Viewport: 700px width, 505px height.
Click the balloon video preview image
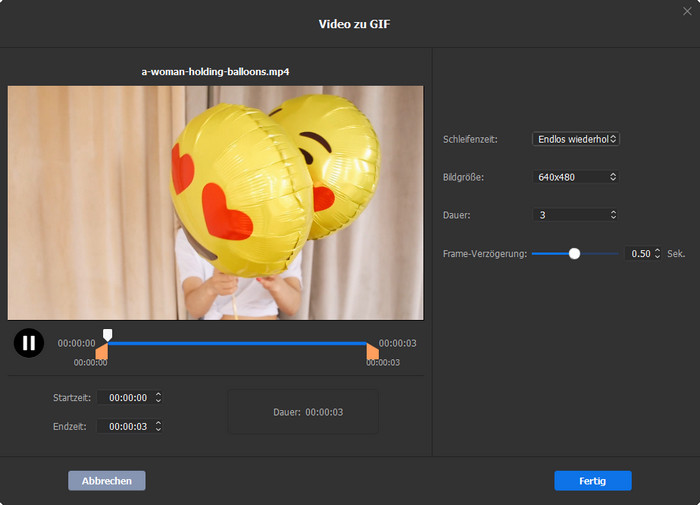[x=215, y=202]
